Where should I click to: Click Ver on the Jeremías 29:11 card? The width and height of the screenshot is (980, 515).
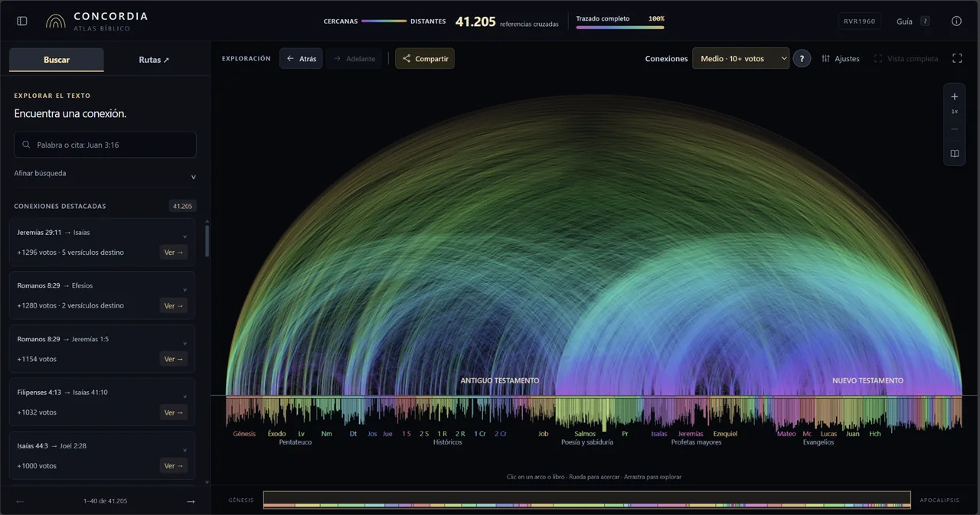[174, 253]
